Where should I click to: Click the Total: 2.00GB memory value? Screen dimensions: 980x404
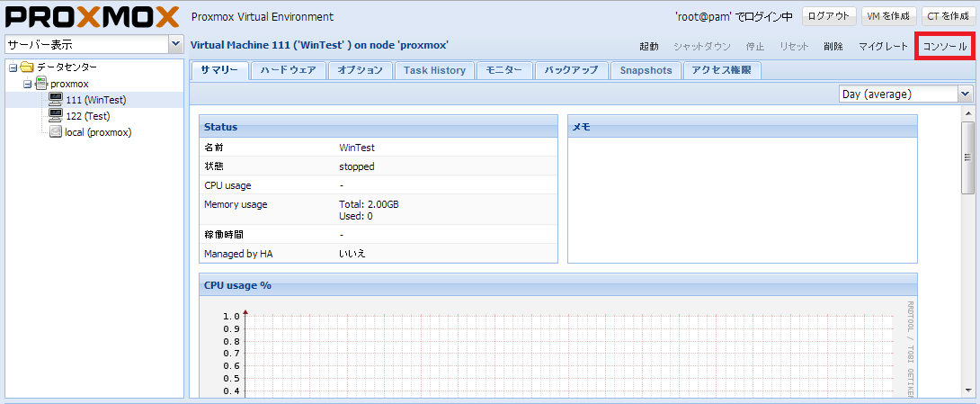(369, 204)
